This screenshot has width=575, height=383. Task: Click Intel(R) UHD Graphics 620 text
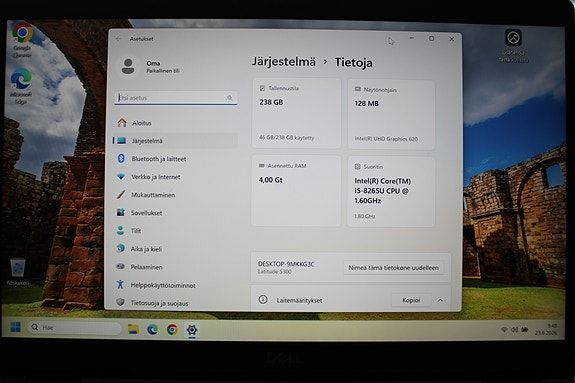click(386, 139)
